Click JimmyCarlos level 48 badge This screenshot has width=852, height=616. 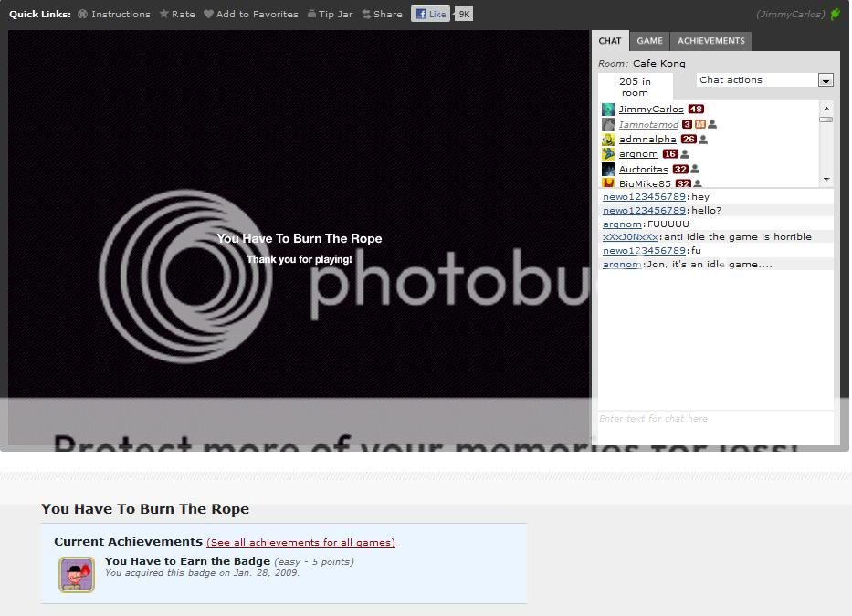point(696,110)
